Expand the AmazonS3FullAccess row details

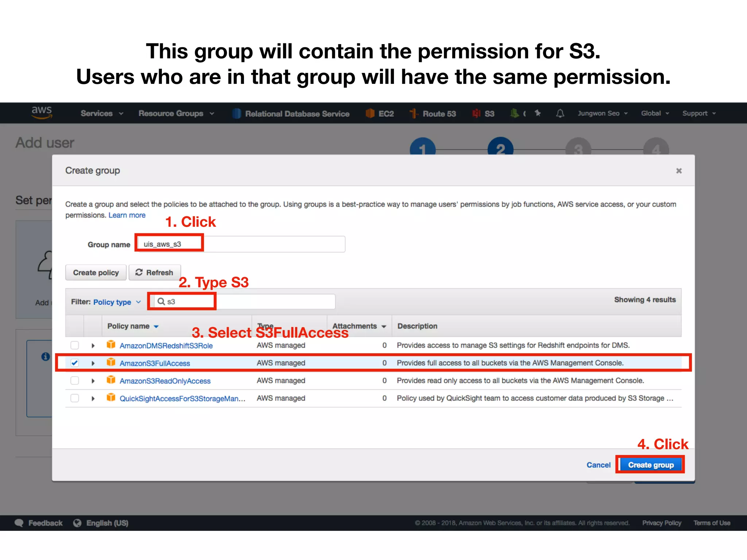[x=93, y=363]
